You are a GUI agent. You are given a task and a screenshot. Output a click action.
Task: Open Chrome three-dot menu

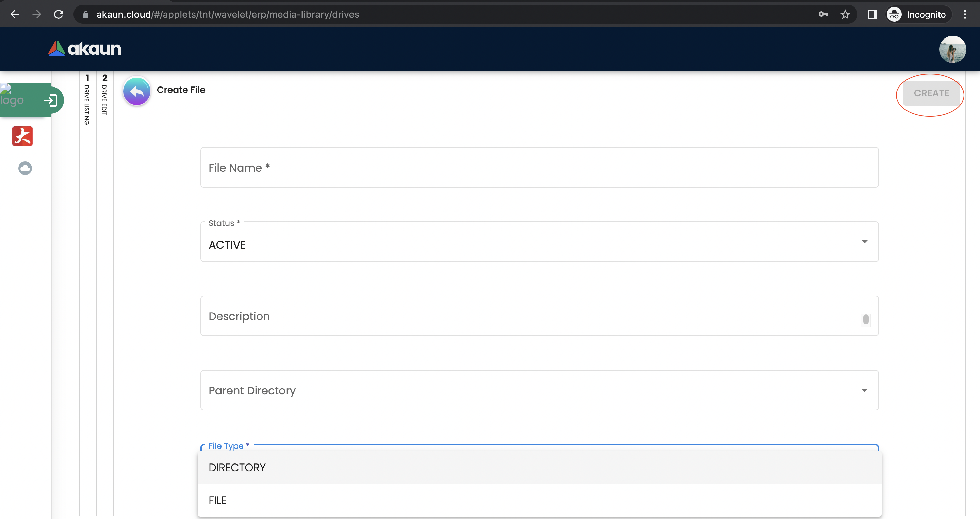(x=965, y=14)
